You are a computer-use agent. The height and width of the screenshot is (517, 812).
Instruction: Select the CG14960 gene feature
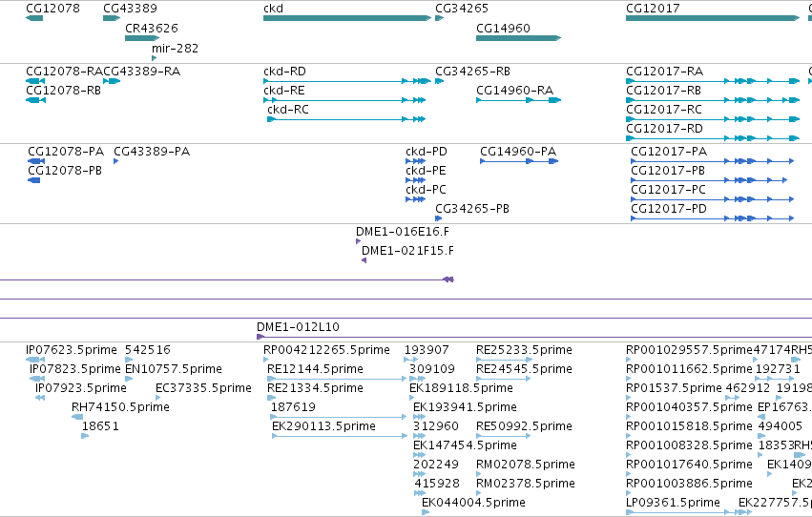(x=518, y=38)
